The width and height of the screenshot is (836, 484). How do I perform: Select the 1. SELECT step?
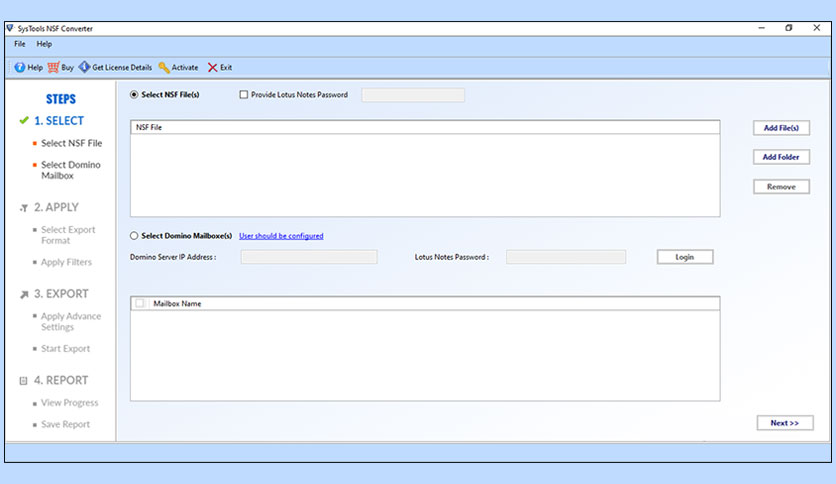pos(59,120)
